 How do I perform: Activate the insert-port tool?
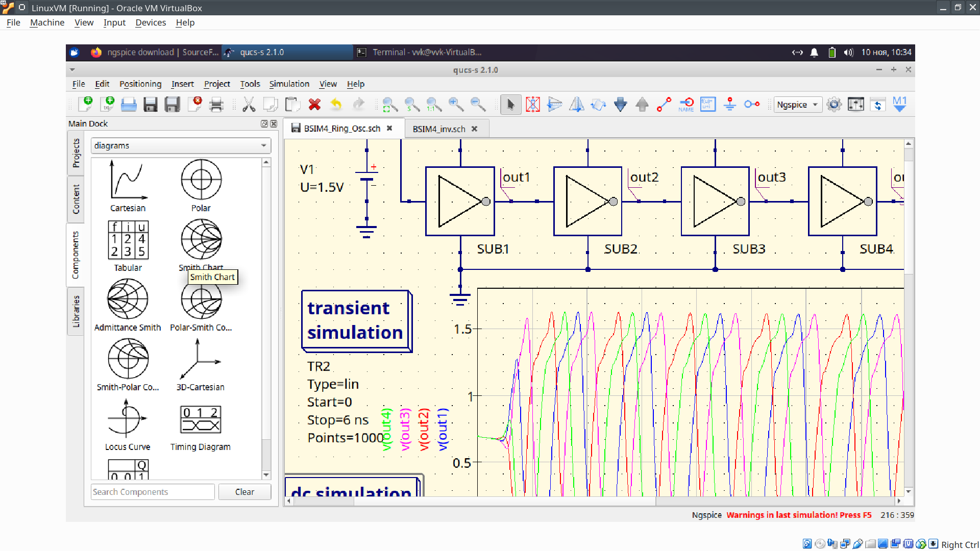[x=752, y=105]
